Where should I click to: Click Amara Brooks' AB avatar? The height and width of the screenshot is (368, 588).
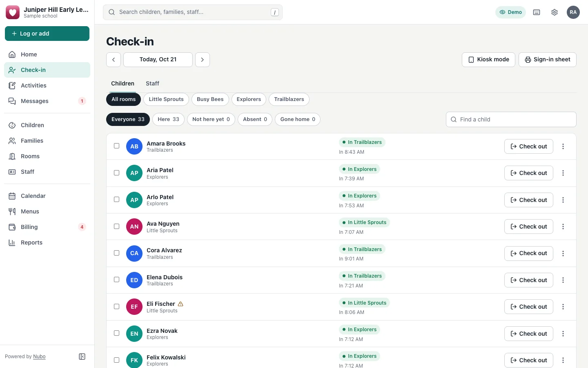[x=134, y=146]
